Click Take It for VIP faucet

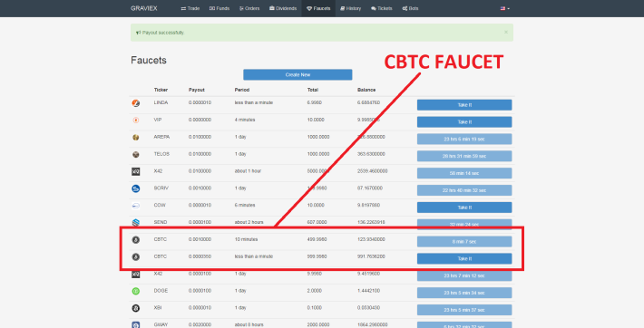click(464, 122)
